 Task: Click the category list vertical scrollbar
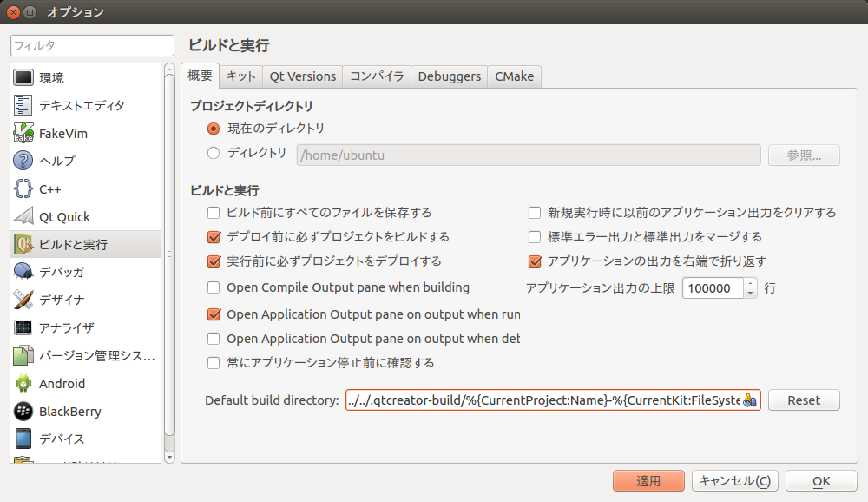[169, 252]
